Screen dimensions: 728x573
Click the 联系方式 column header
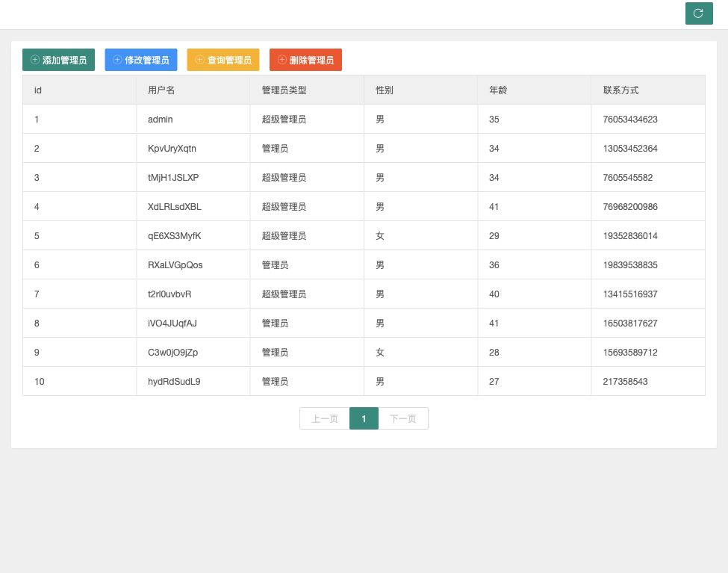(648, 90)
